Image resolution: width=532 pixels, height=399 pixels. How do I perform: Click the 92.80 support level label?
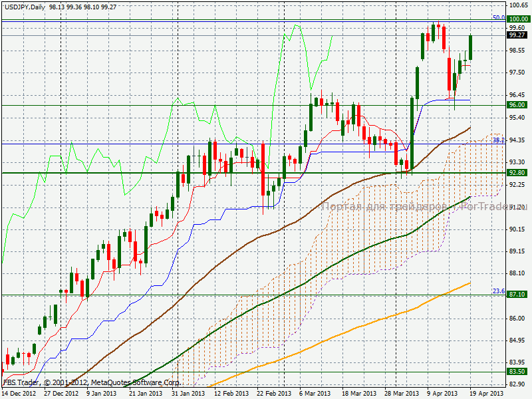[x=517, y=173]
